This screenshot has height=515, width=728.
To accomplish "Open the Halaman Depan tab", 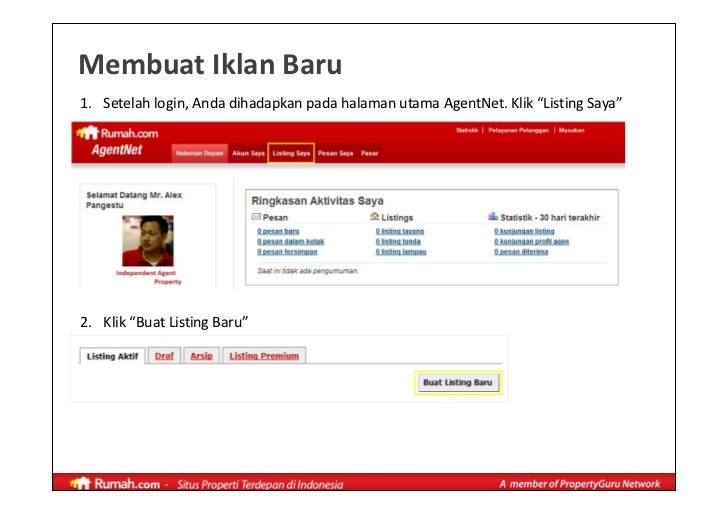I will pyautogui.click(x=200, y=153).
